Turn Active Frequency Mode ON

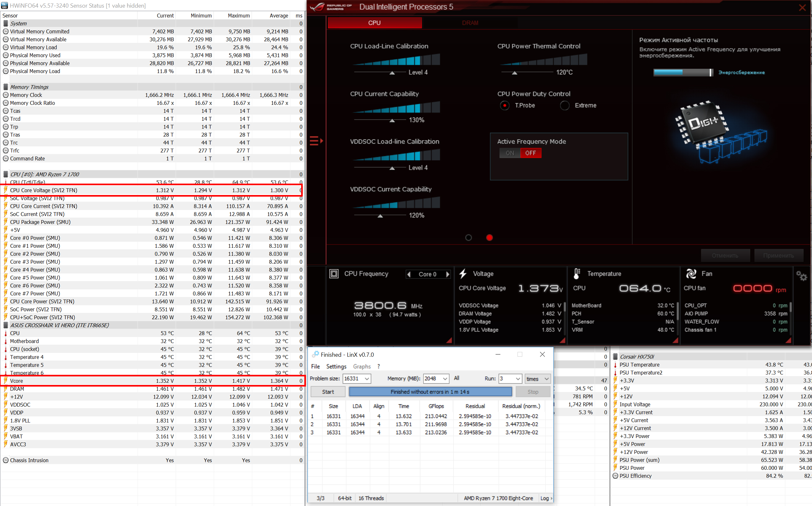coord(510,153)
